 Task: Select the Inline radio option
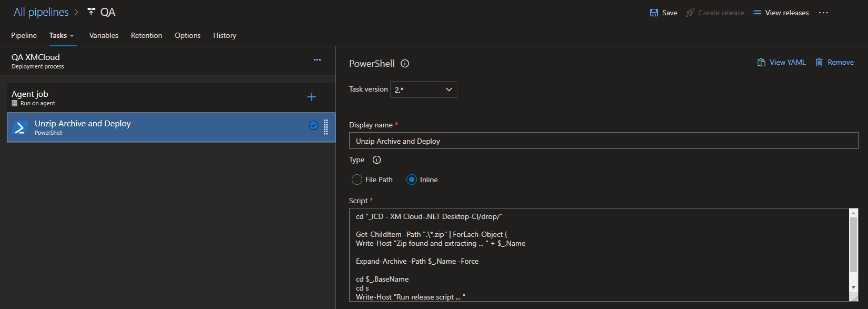[412, 180]
